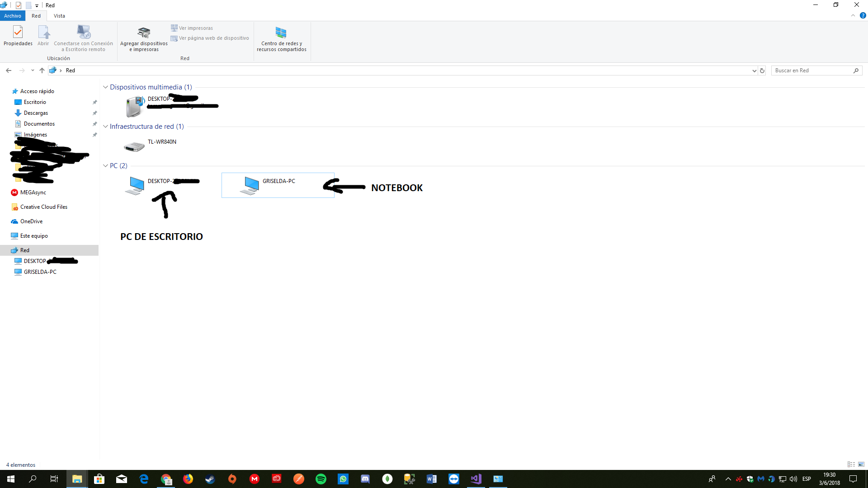Click Ver página web de dispositivo
The width and height of the screenshot is (868, 488).
(210, 38)
